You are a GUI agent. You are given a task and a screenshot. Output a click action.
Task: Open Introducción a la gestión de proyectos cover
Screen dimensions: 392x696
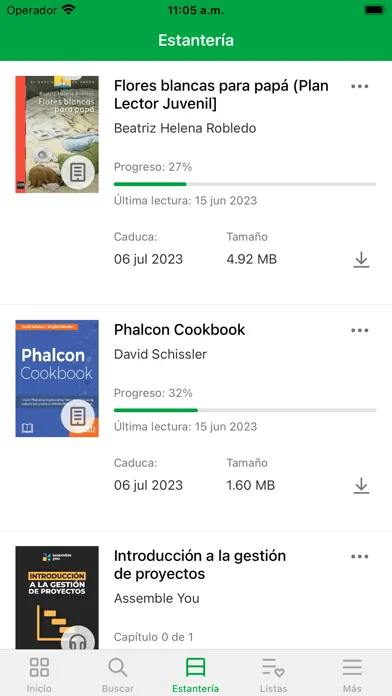(x=57, y=598)
